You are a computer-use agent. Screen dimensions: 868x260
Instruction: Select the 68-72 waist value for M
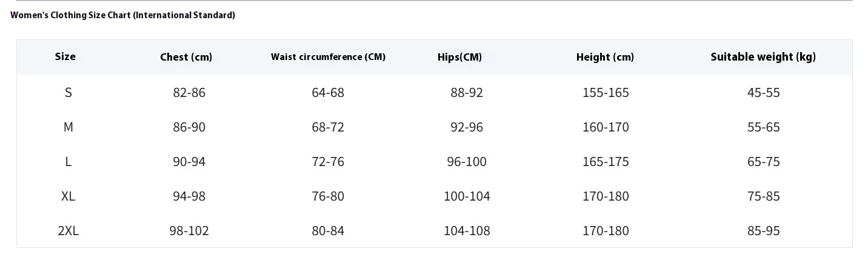(x=328, y=127)
